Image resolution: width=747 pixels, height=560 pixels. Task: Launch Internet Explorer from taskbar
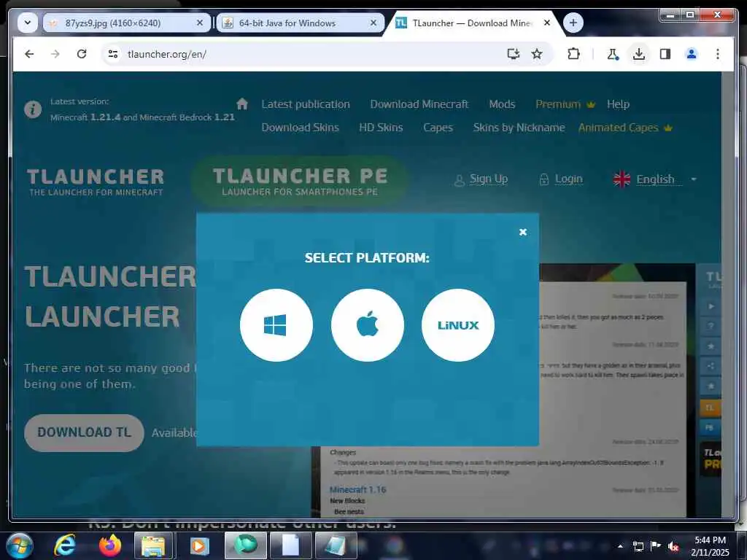[x=65, y=545]
